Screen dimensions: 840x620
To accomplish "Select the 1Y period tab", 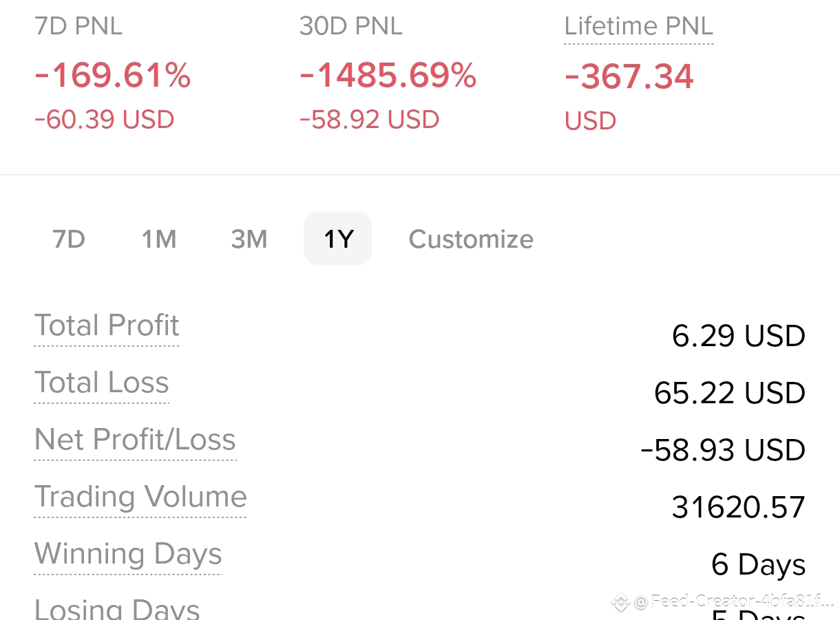I will tap(338, 238).
